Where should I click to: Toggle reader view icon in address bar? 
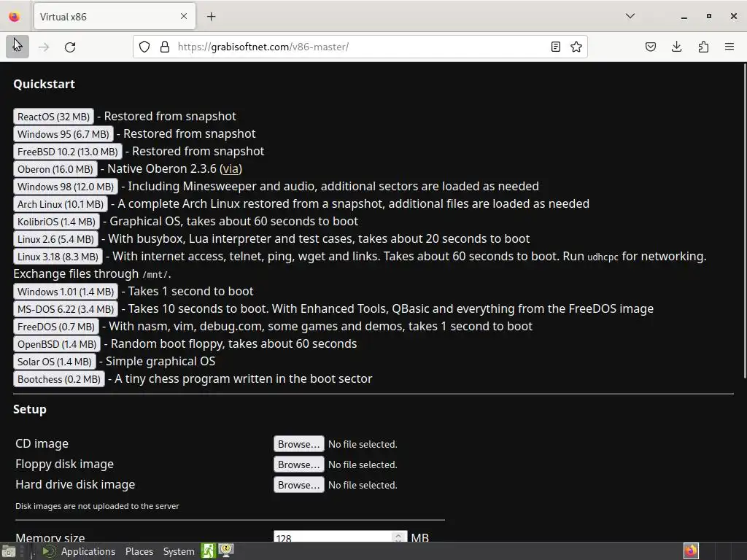pyautogui.click(x=555, y=47)
